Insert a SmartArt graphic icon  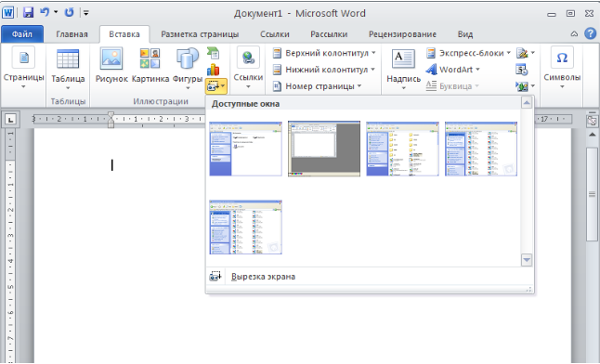pyautogui.click(x=213, y=53)
